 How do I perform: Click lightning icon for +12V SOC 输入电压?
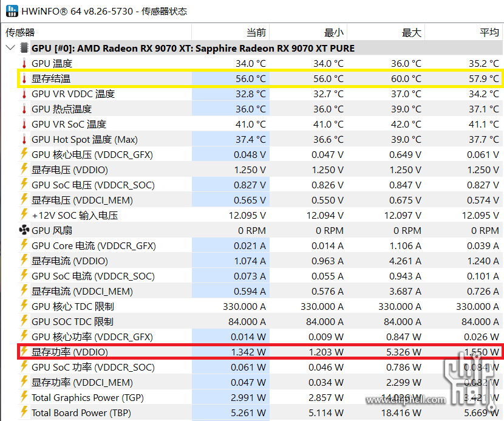[24, 214]
